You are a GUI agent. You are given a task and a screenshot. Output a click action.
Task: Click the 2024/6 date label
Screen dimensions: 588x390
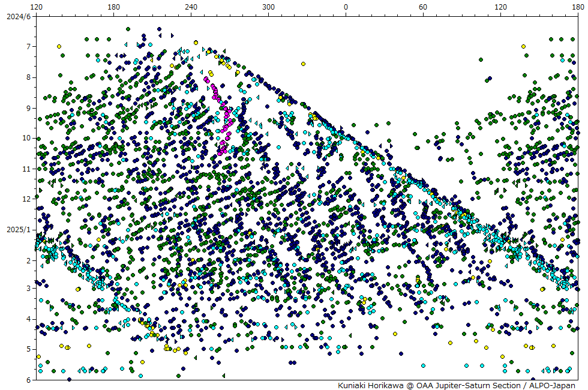[x=17, y=16]
